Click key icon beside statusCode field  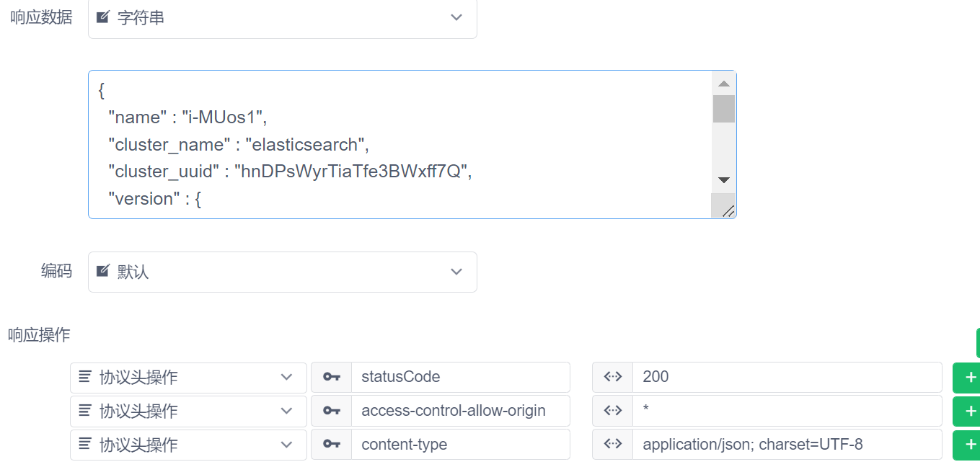[331, 377]
